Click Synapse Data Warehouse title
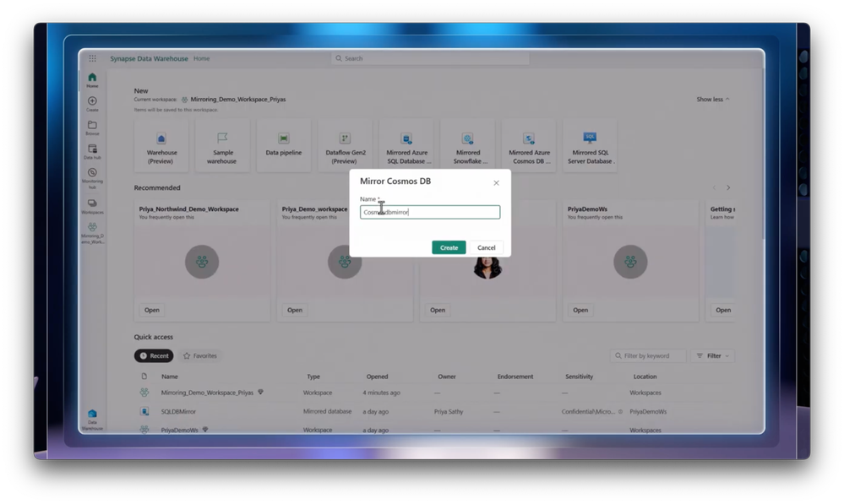 point(149,58)
